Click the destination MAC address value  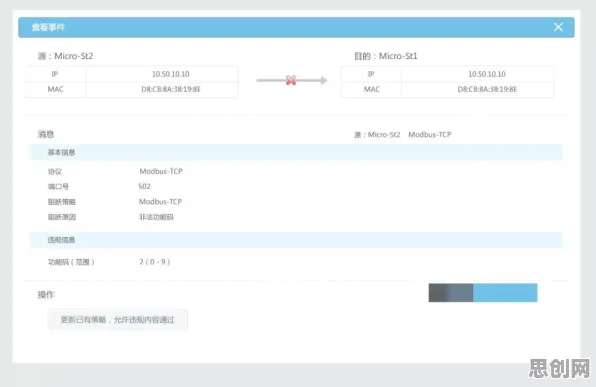pyautogui.click(x=487, y=89)
